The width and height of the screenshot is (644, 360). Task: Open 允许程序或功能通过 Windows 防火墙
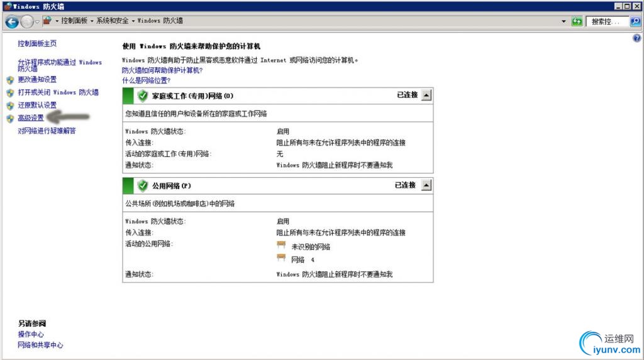tap(60, 65)
